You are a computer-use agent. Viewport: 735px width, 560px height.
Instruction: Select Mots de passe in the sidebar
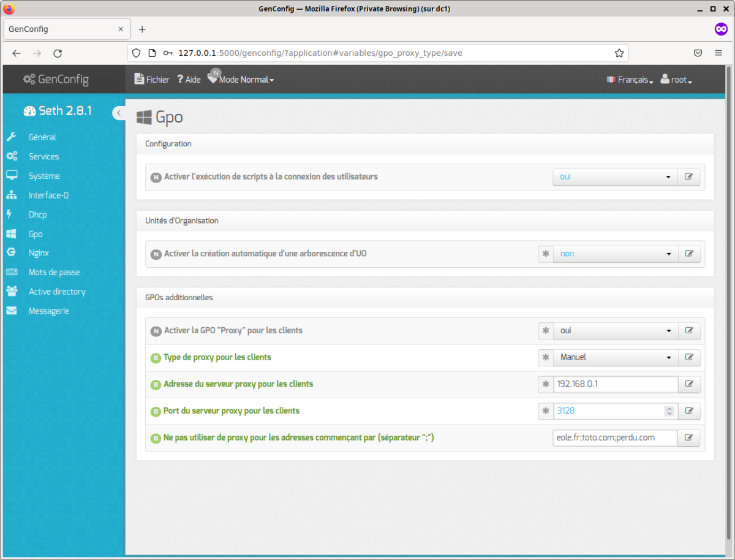(x=54, y=272)
